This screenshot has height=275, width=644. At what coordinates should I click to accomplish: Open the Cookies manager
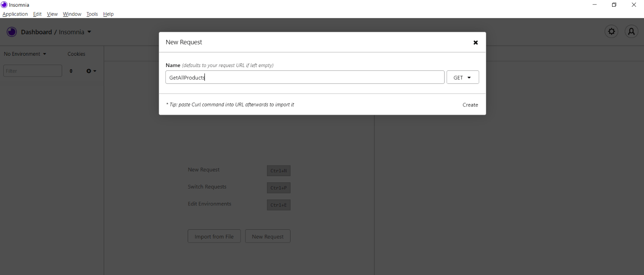[x=76, y=54]
